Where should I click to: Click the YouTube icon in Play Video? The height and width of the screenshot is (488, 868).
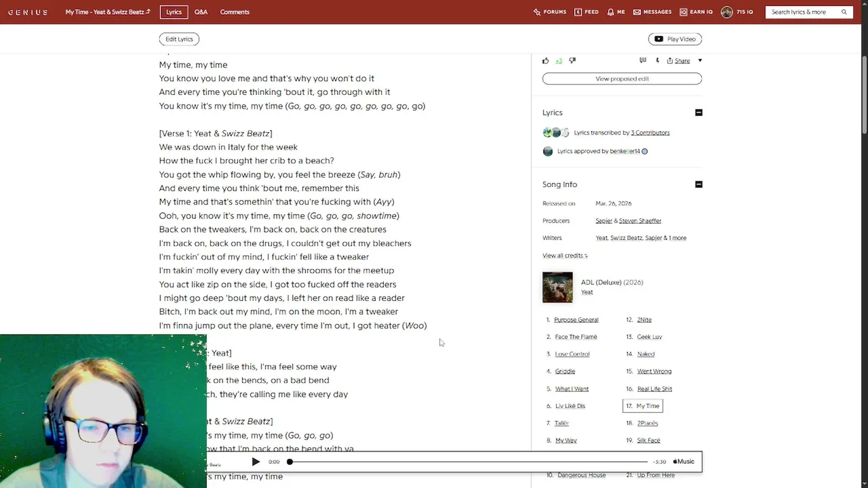pos(658,39)
